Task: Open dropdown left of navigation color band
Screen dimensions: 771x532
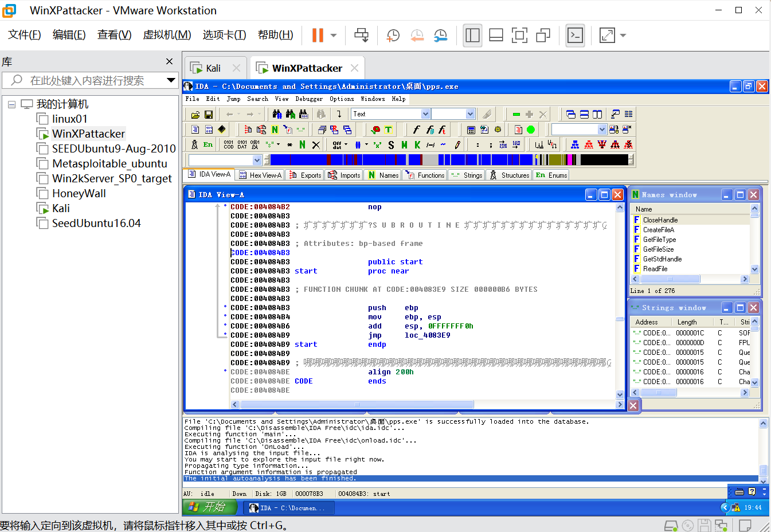Action: [x=257, y=160]
